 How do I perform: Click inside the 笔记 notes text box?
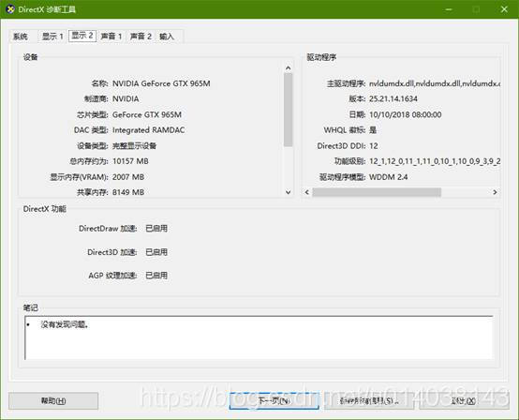(259, 337)
